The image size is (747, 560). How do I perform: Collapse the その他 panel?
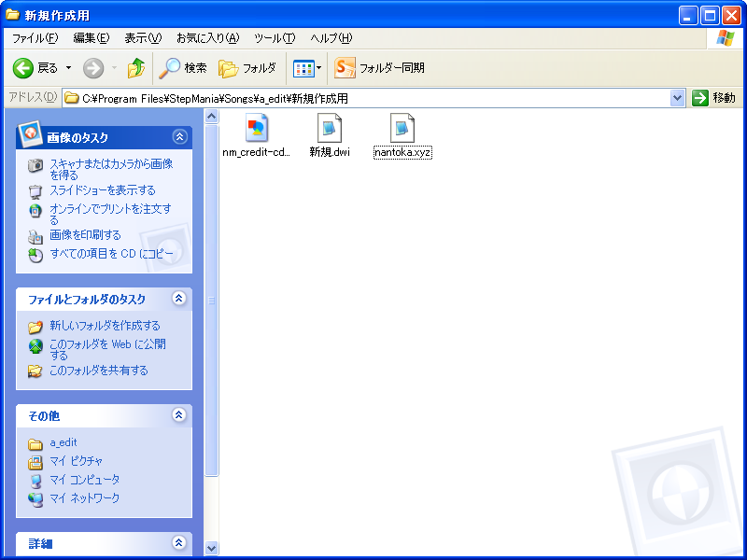point(179,414)
